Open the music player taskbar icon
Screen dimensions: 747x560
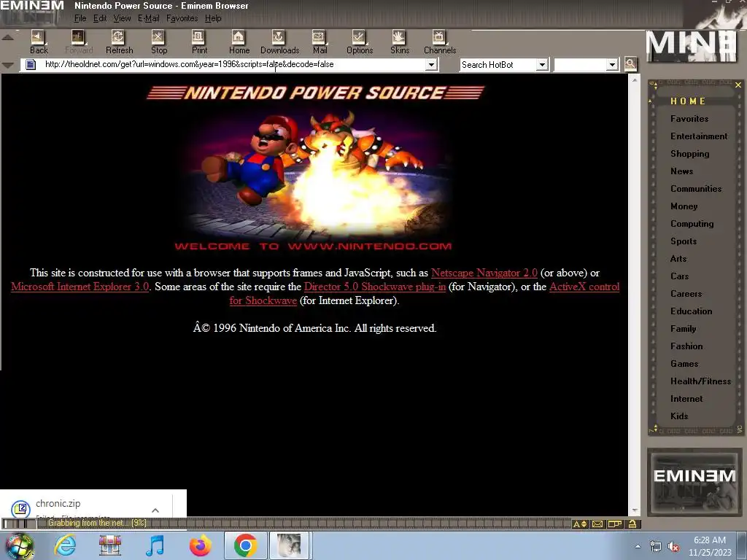click(x=155, y=545)
